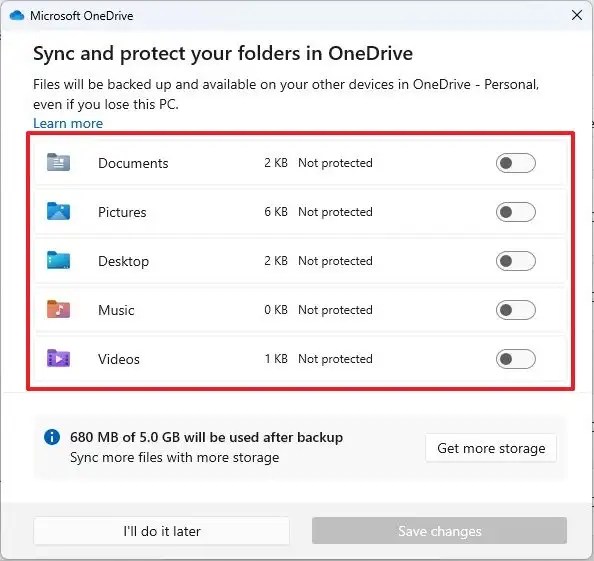Click the Desktop folder icon

pyautogui.click(x=58, y=261)
